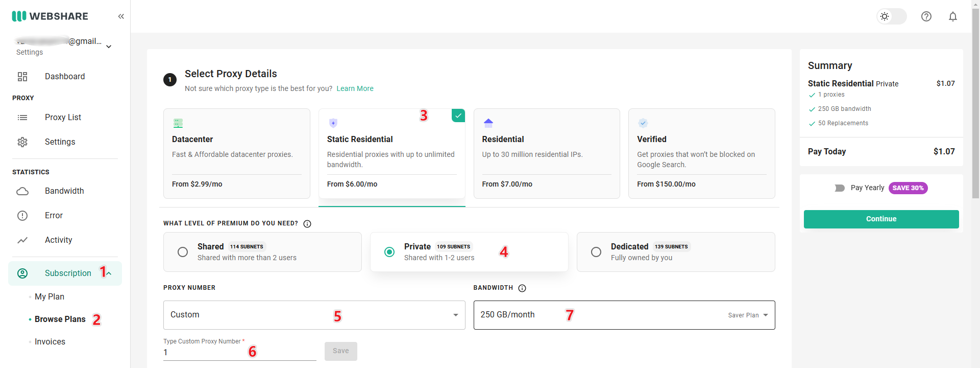Image resolution: width=980 pixels, height=368 pixels.
Task: Select the Verified proxy card
Action: pos(702,153)
